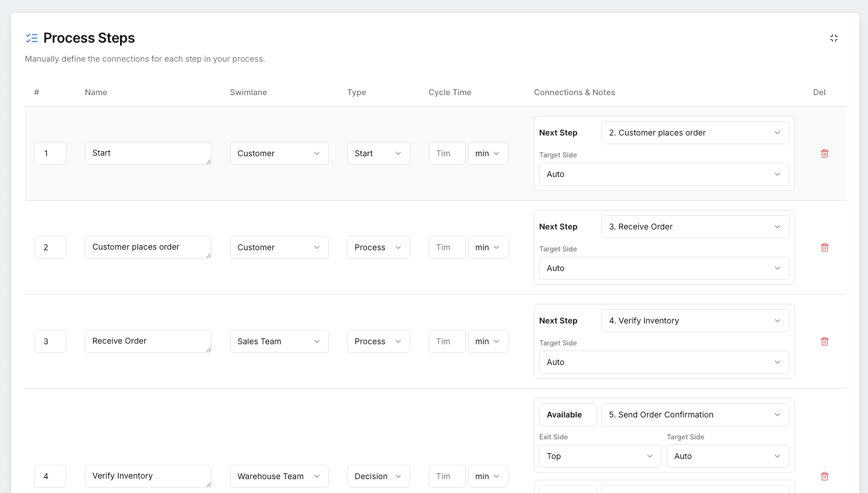This screenshot has width=868, height=493.
Task: Delete the Verify Inventory step
Action: pos(825,476)
